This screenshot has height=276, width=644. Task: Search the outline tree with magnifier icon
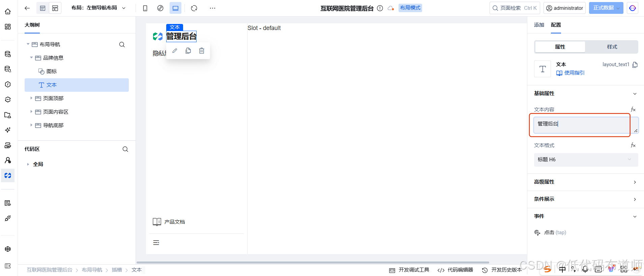click(x=122, y=45)
